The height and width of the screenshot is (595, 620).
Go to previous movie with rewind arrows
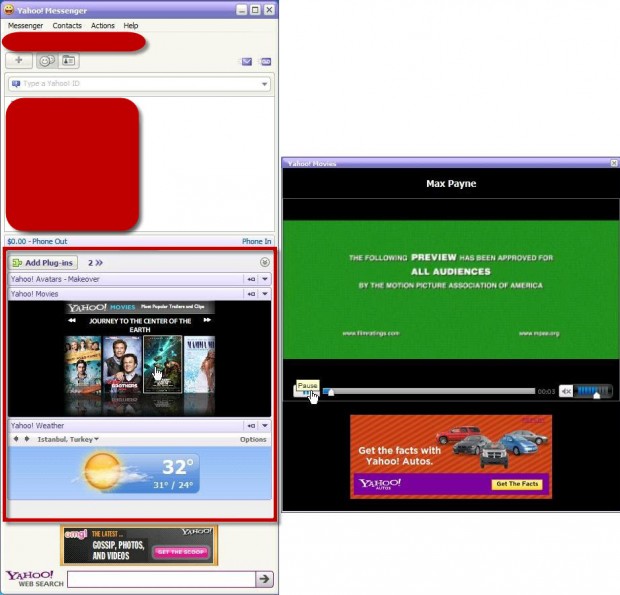click(72, 320)
